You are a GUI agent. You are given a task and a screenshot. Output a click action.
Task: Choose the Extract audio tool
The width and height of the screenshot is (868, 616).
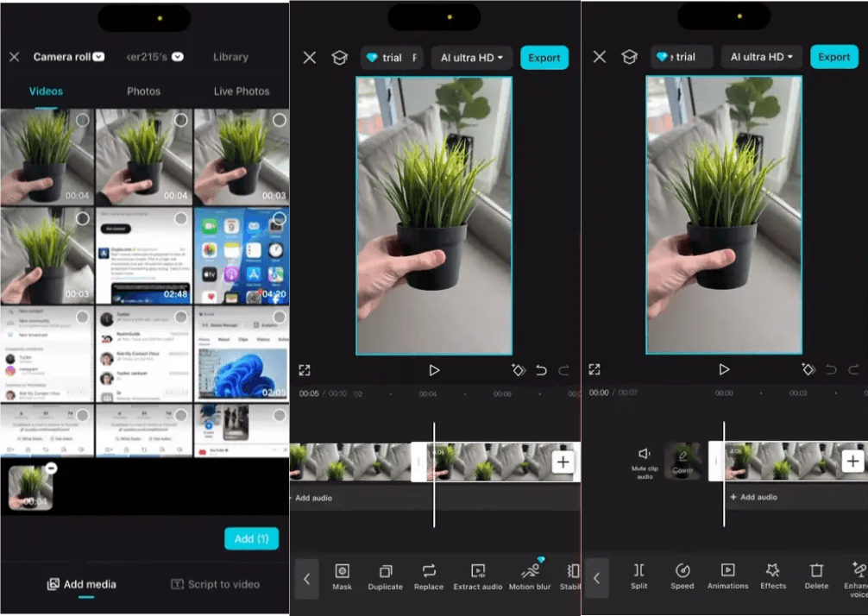[x=478, y=570]
